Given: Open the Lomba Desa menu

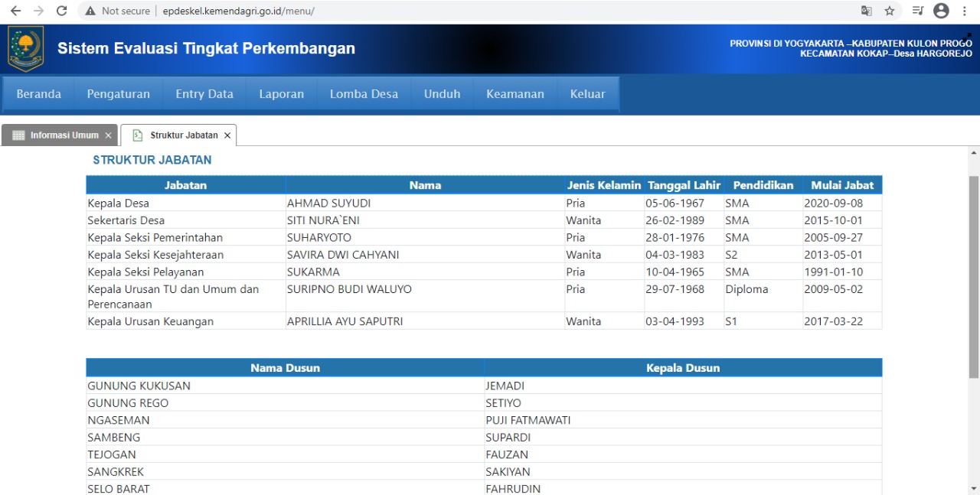Looking at the screenshot, I should pos(364,94).
